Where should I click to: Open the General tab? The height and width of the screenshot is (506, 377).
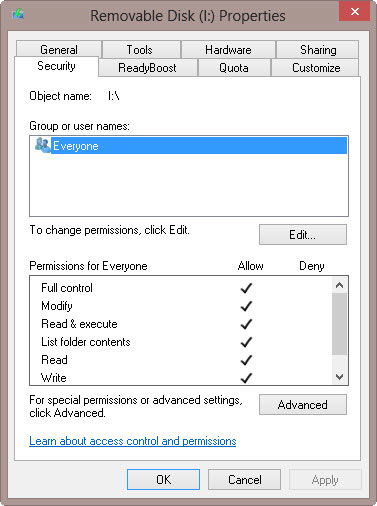tap(59, 49)
